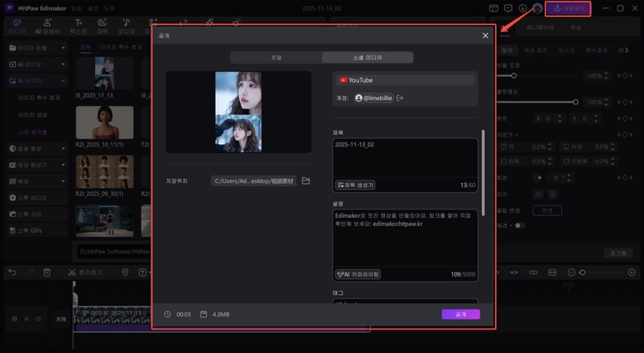
Task: Click the @limebillie account chip
Action: click(x=374, y=98)
